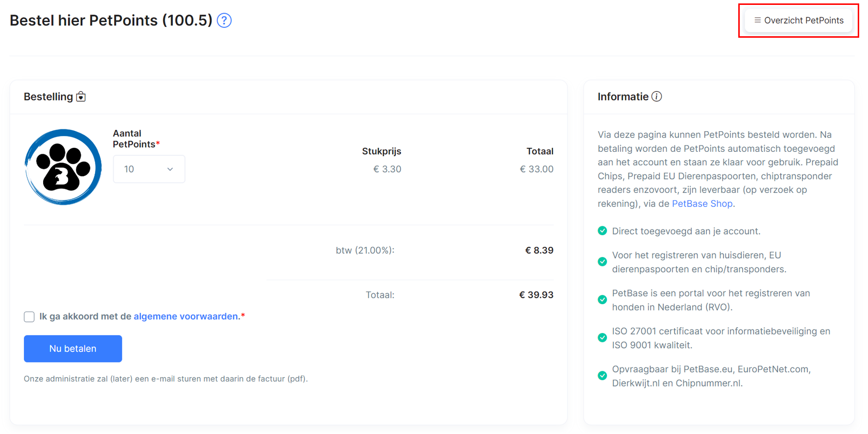Image resolution: width=868 pixels, height=434 pixels.
Task: Click the checkmark icon beside 'Opvraagbaar bij PetBase.eu'
Action: coord(603,376)
